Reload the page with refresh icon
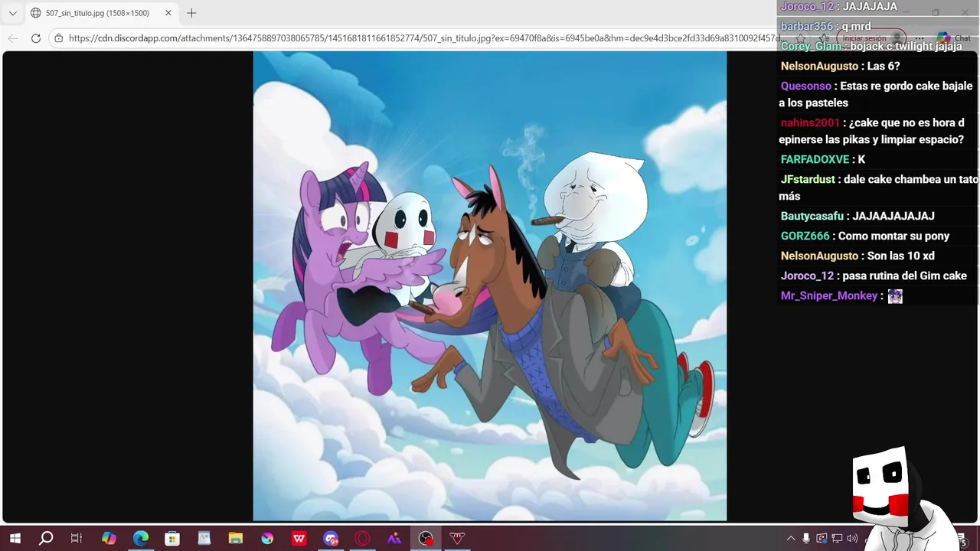 36,38
